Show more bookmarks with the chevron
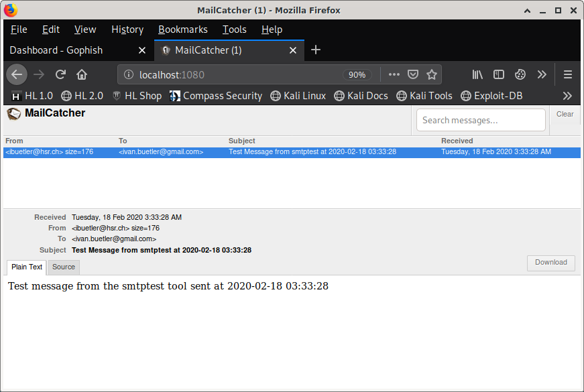The height and width of the screenshot is (392, 584). 567,96
